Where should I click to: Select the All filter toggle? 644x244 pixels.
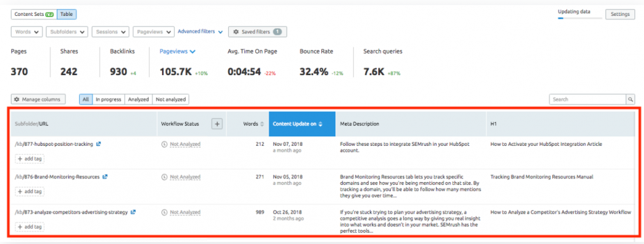click(85, 99)
